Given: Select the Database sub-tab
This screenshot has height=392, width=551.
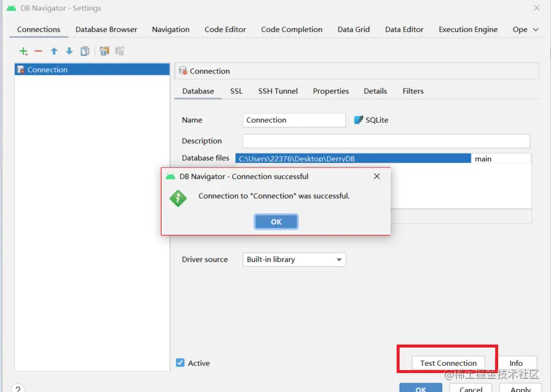Looking at the screenshot, I should pyautogui.click(x=198, y=91).
